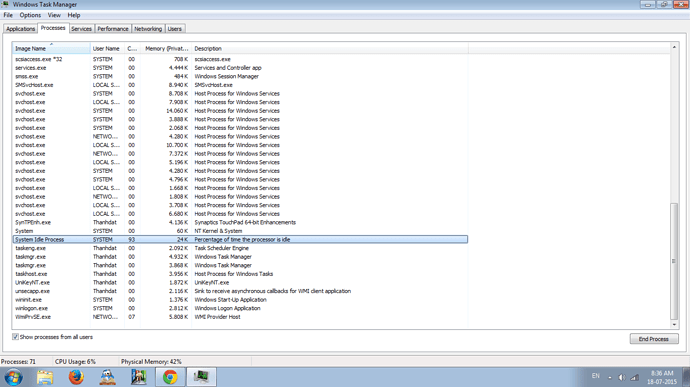The image size is (690, 387).
Task: Show hidden tray icons arrow
Action: coord(609,377)
